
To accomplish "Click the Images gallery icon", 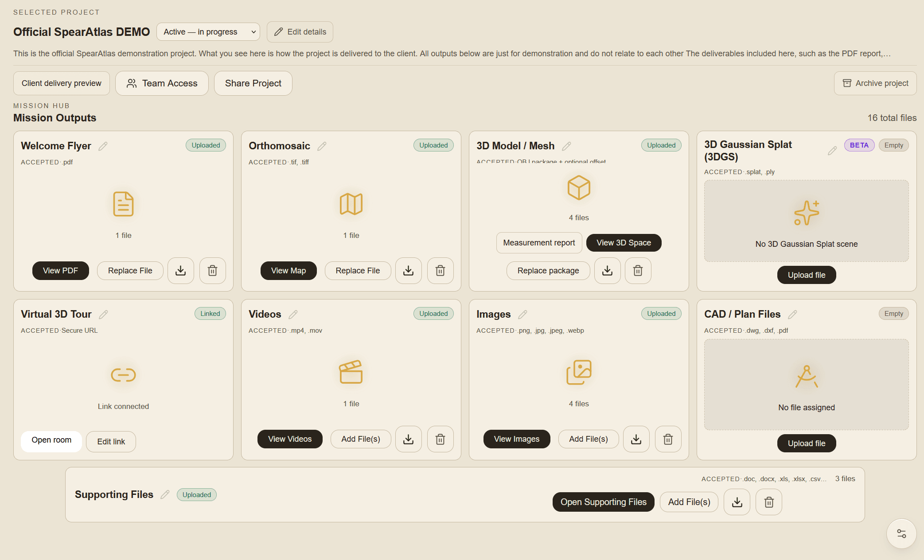I will coord(579,372).
